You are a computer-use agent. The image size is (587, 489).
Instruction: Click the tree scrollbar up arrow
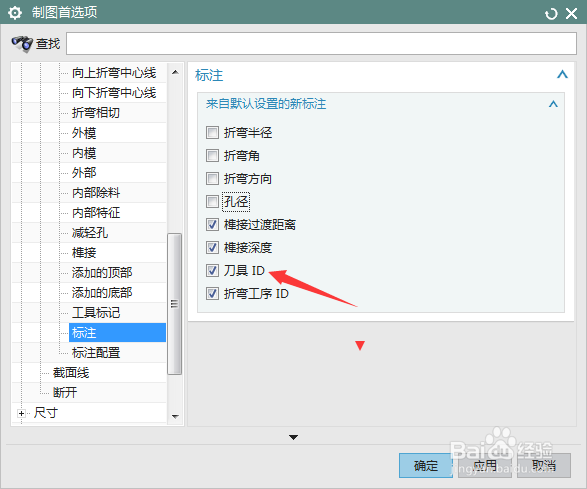pyautogui.click(x=175, y=72)
